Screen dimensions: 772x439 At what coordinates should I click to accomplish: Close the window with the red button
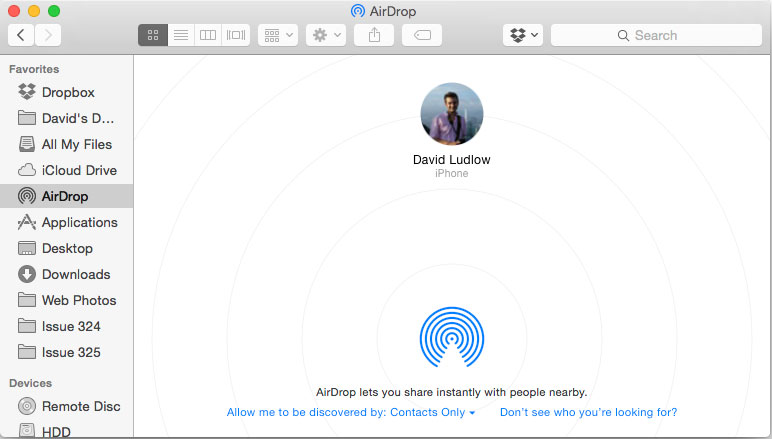tap(14, 11)
